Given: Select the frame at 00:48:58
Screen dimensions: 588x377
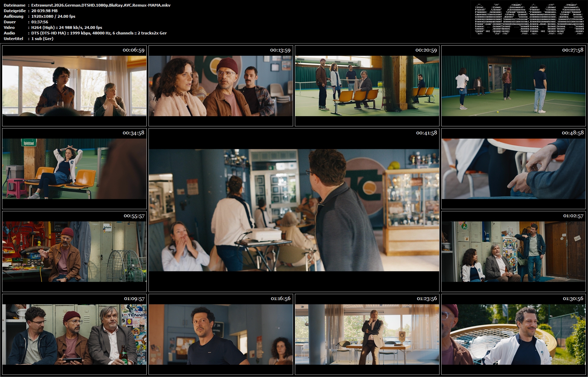Looking at the screenshot, I should 513,168.
